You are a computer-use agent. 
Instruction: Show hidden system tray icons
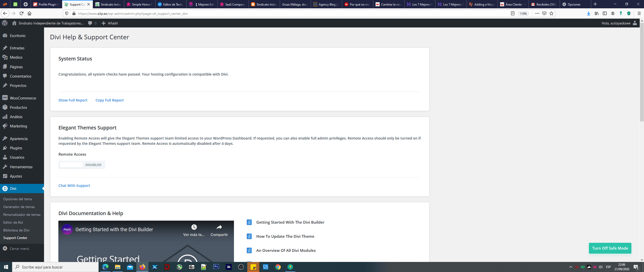pyautogui.click(x=571, y=267)
